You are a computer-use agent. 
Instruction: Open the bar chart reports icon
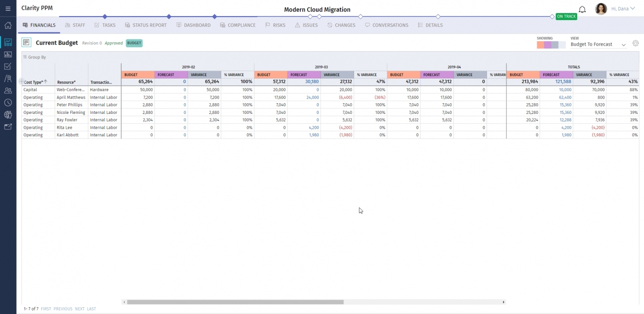pyautogui.click(x=8, y=54)
